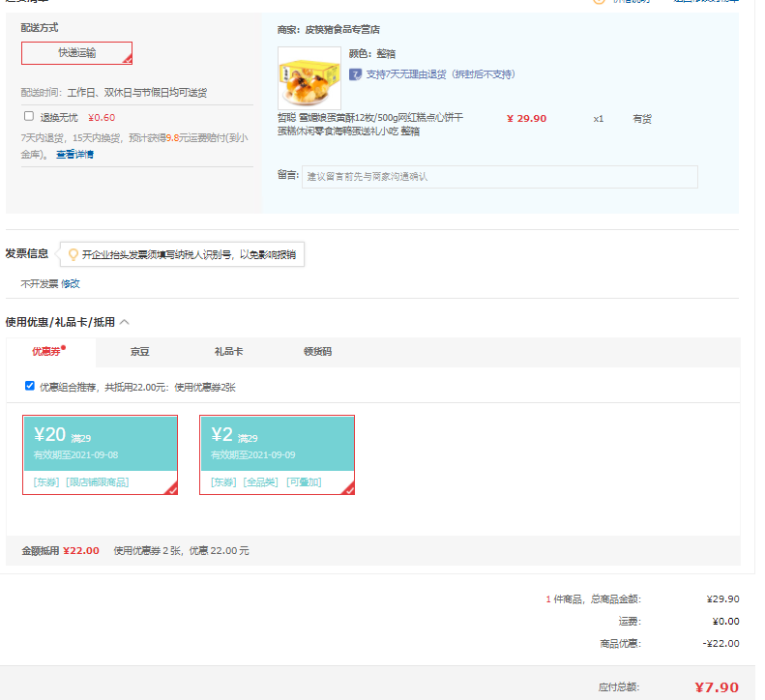The height and width of the screenshot is (700, 765).
Task: Click the 金额抵用 ¥22.00 amount
Action: pos(81,551)
